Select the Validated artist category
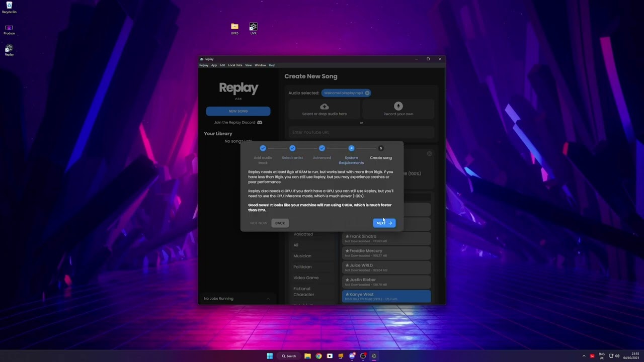The height and width of the screenshot is (362, 644). [303, 234]
